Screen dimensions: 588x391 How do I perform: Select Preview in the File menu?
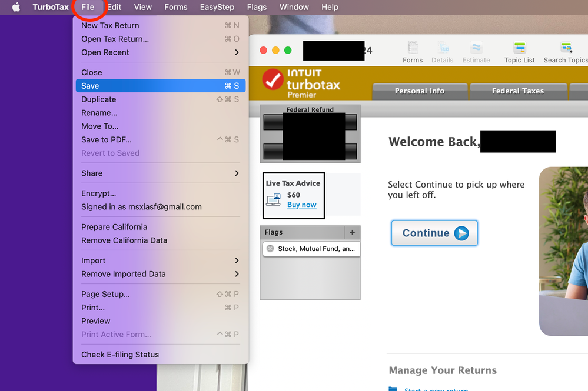tap(161, 321)
